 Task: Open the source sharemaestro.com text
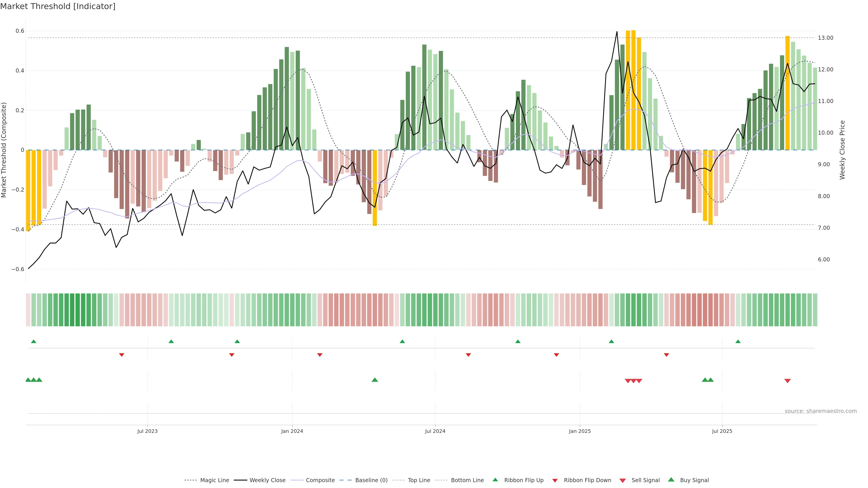821,411
